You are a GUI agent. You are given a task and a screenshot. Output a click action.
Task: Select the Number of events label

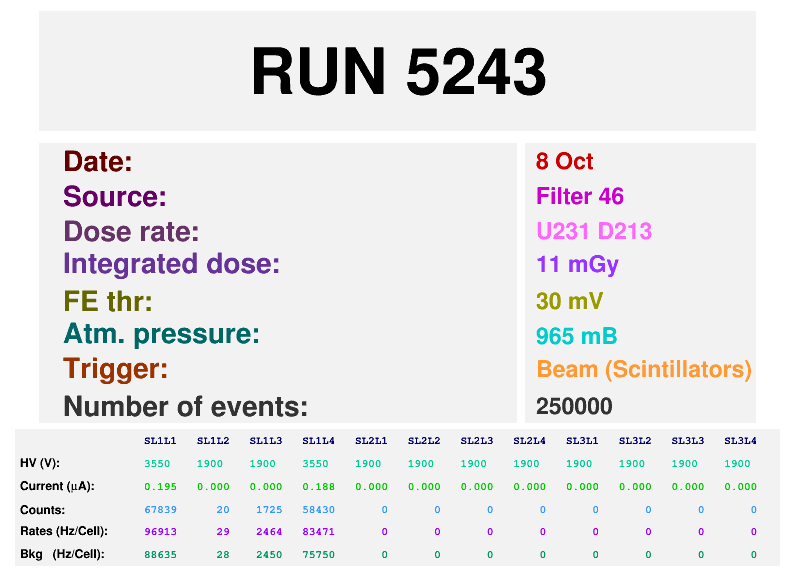coord(185,406)
